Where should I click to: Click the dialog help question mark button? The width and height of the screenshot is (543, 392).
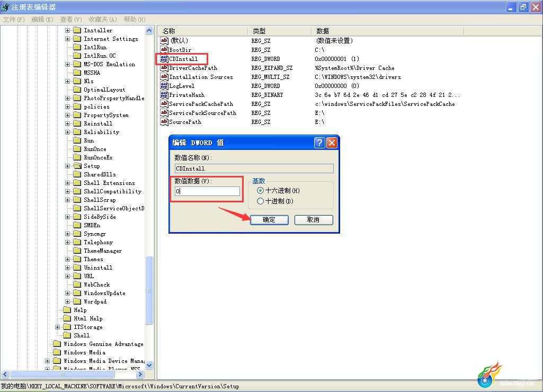(319, 142)
